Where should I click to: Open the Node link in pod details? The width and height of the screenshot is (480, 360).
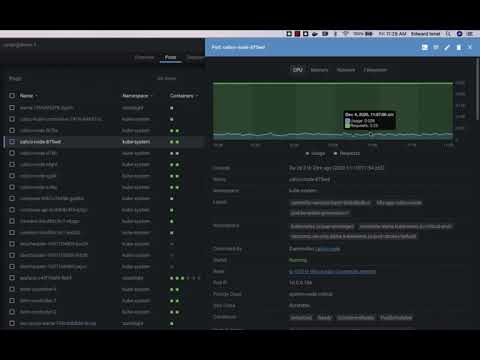pos(332,272)
